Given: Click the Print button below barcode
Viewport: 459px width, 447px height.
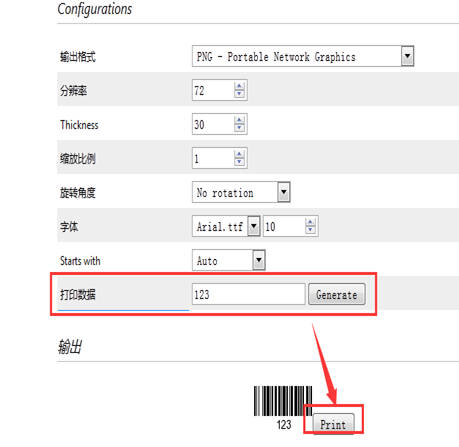Looking at the screenshot, I should (333, 424).
